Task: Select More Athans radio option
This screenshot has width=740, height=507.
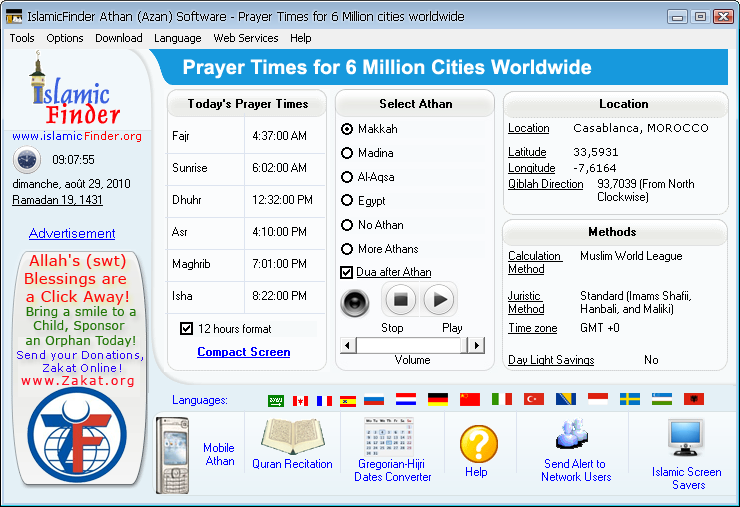Action: coord(347,249)
